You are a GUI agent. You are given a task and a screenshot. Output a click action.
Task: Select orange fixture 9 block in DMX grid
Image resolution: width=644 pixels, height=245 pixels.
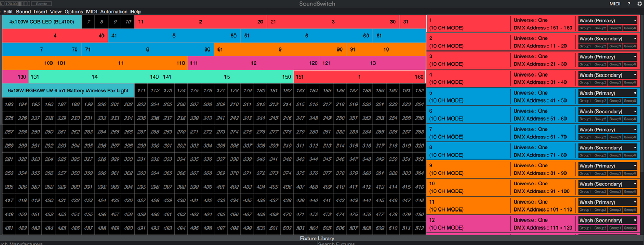tap(280, 49)
